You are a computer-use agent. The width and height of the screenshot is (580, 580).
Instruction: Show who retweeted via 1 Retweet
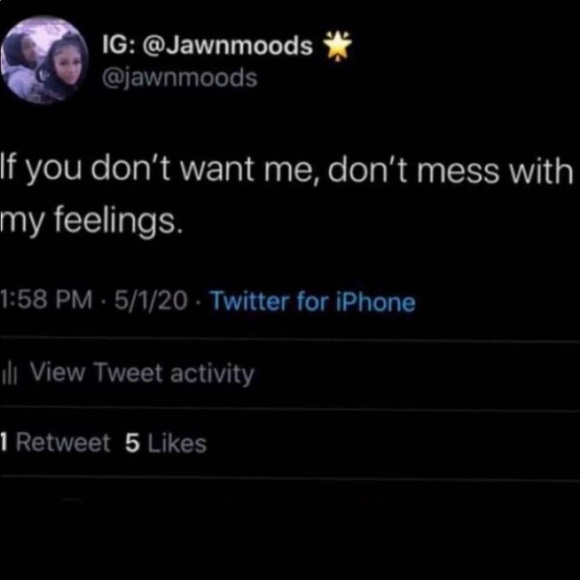pos(55,442)
